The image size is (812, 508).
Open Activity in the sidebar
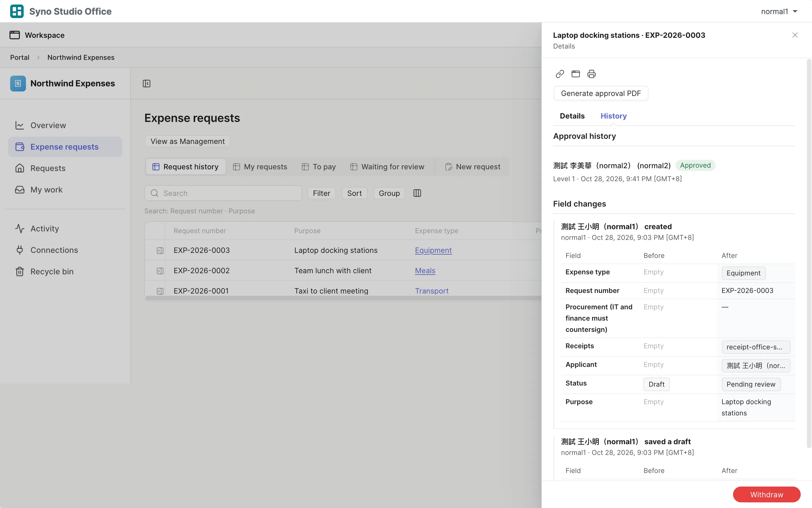tap(65, 229)
